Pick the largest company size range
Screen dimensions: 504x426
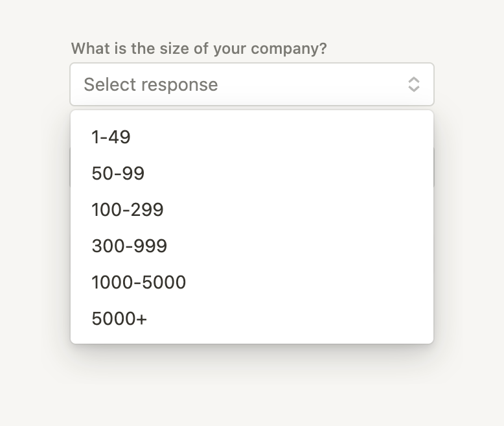(119, 319)
